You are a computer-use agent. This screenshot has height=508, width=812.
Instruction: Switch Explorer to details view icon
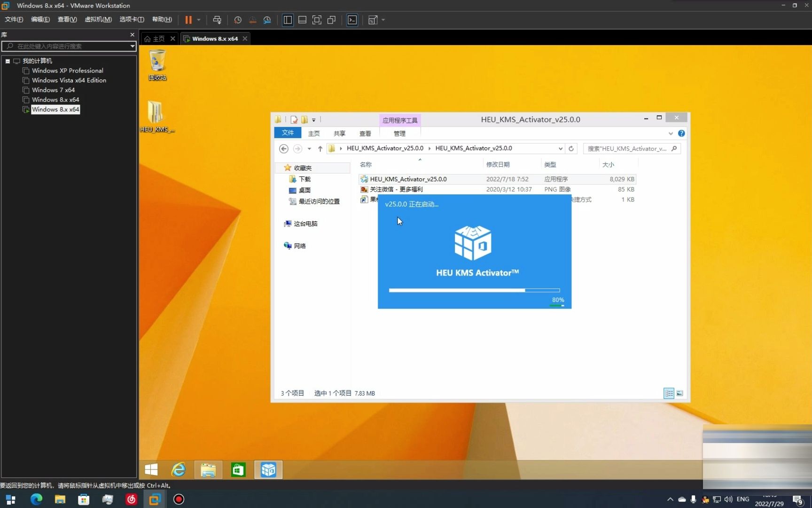(x=669, y=393)
